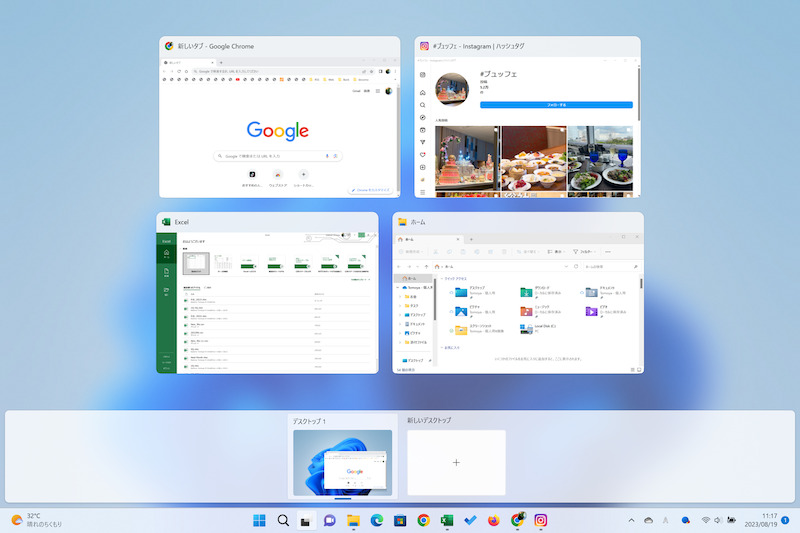The height and width of the screenshot is (533, 800).
Task: Expand the hidden system tray icons chevron
Action: pos(631,520)
